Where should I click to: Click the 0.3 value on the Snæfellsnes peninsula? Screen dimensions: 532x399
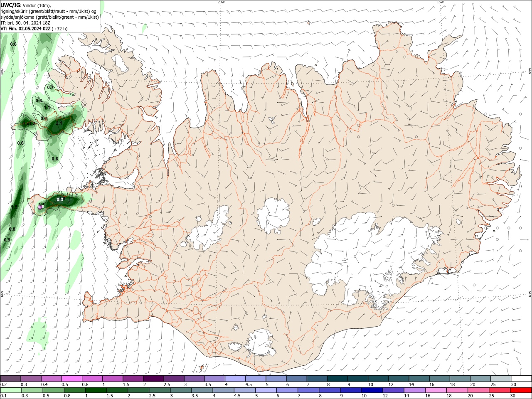click(60, 199)
